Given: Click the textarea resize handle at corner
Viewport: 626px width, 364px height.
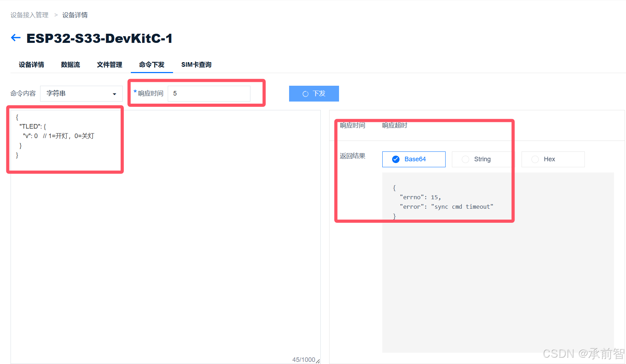Looking at the screenshot, I should click(x=318, y=361).
